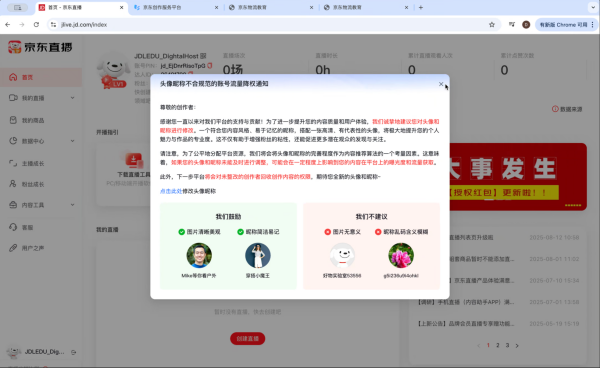Click the 数据来源 info icon
The width and height of the screenshot is (600, 368).
(x=555, y=109)
